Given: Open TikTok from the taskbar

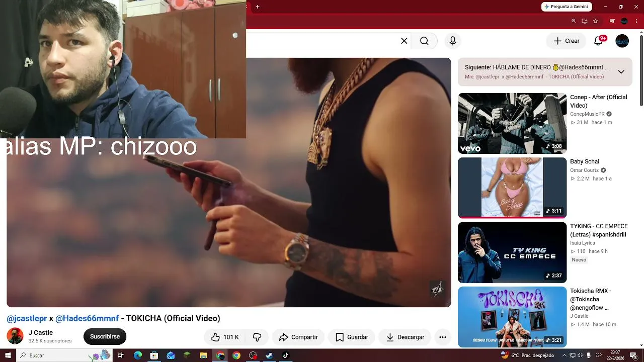Looking at the screenshot, I should (285, 355).
